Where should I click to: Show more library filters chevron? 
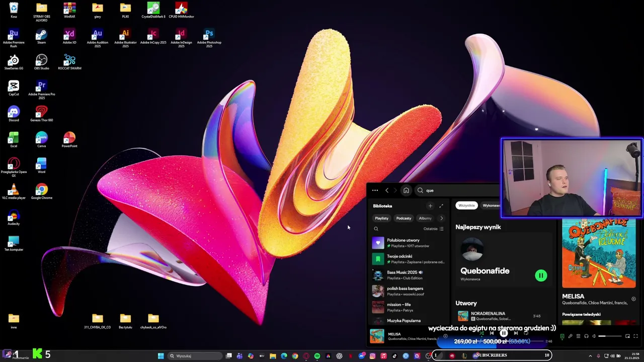[441, 218]
